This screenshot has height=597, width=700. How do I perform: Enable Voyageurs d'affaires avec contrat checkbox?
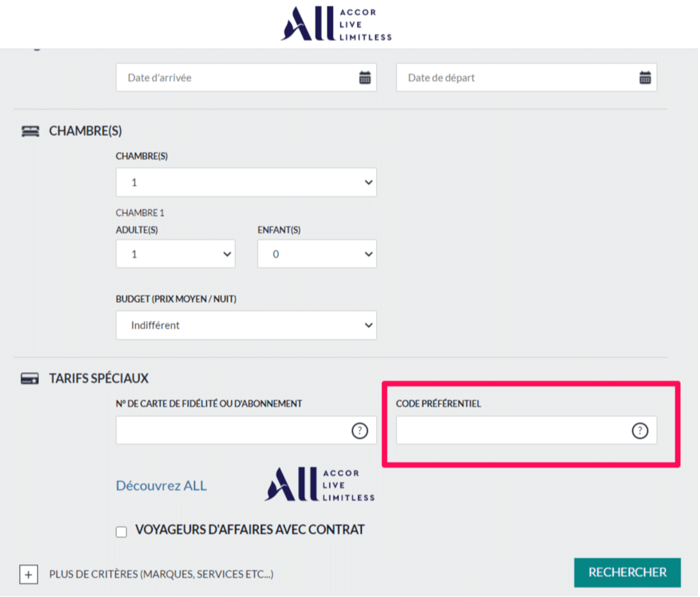(122, 532)
